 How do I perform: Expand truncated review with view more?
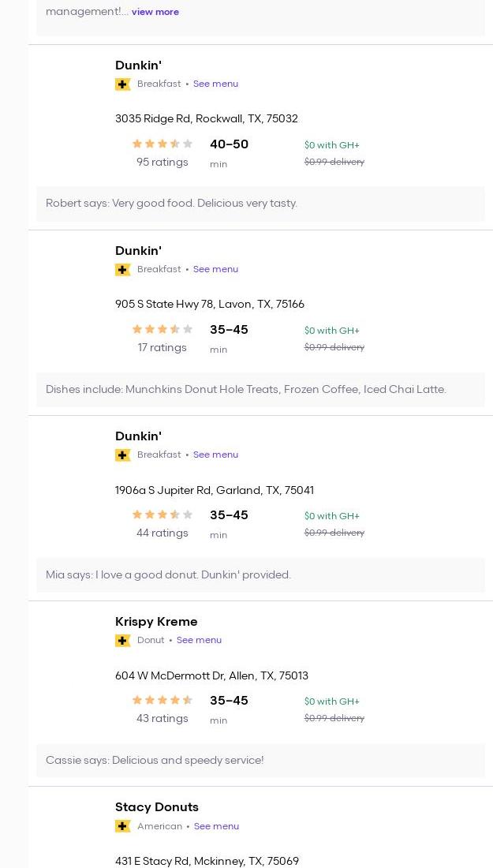[x=155, y=12]
